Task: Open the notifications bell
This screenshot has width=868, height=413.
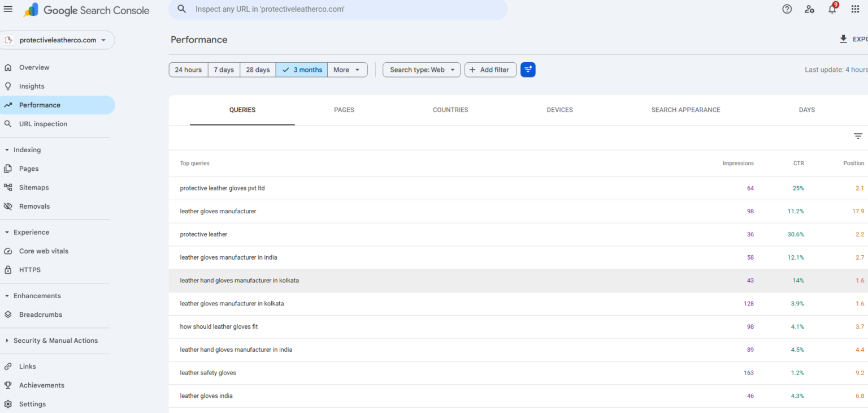Action: [x=832, y=9]
